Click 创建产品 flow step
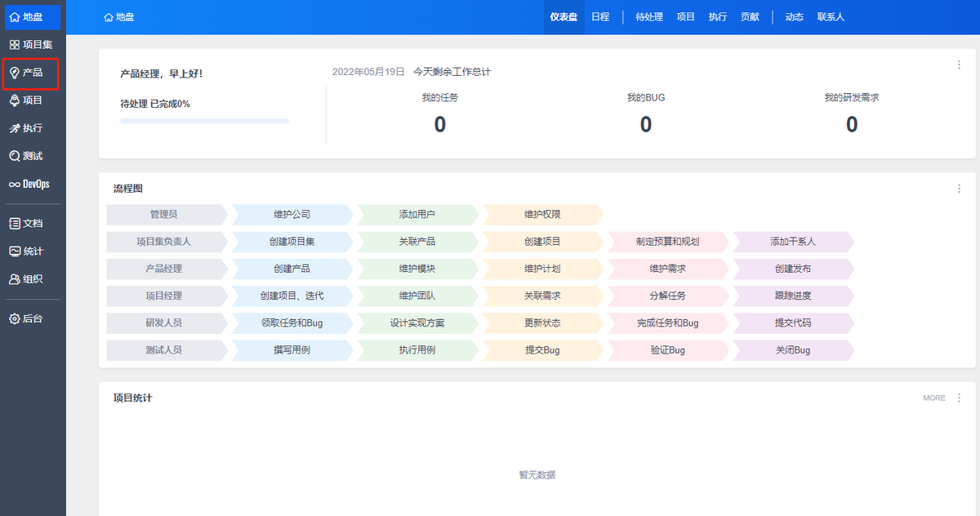Screen dimensions: 980x516 point(292,269)
